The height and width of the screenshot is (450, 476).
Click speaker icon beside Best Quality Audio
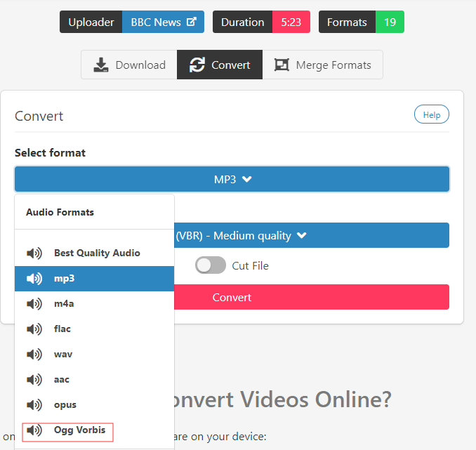click(34, 253)
